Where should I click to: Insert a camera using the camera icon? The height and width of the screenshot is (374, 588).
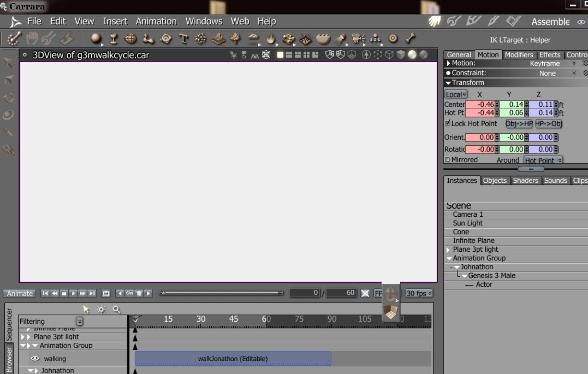(358, 39)
